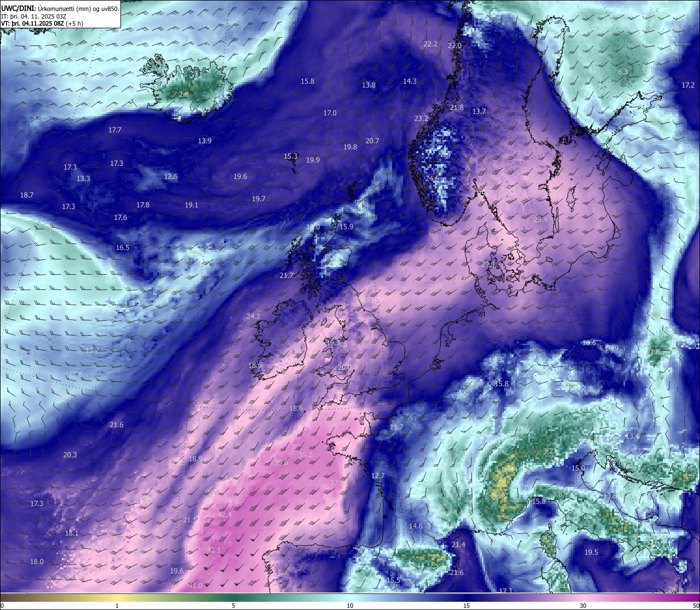Click the 39.2 value west of Brittany
Image resolution: width=700 pixels, height=610 pixels.
[x=305, y=455]
